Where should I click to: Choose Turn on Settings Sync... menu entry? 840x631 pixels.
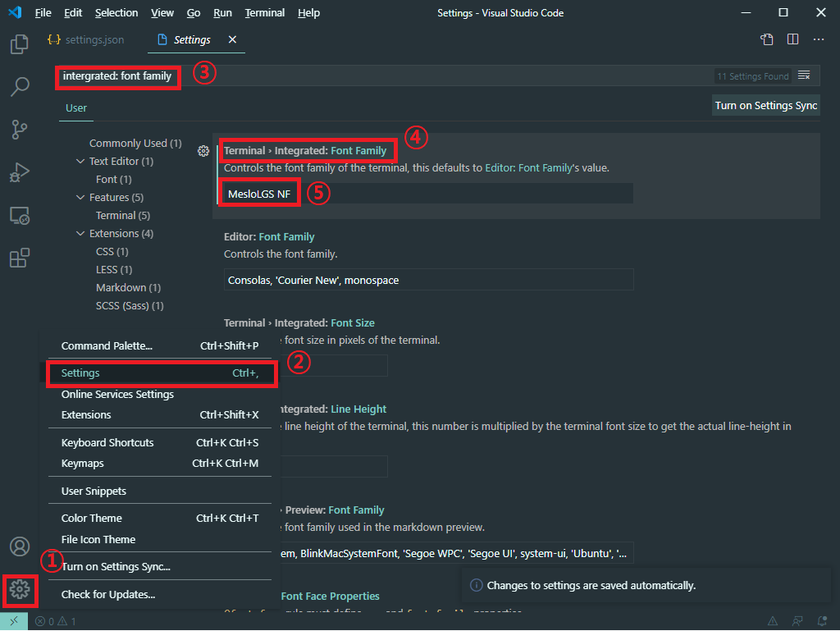(160, 567)
